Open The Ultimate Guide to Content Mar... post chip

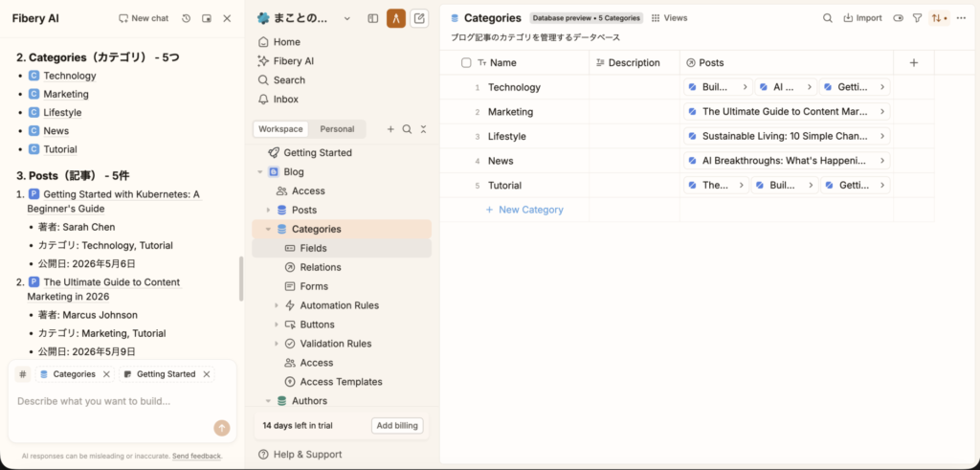tap(787, 112)
